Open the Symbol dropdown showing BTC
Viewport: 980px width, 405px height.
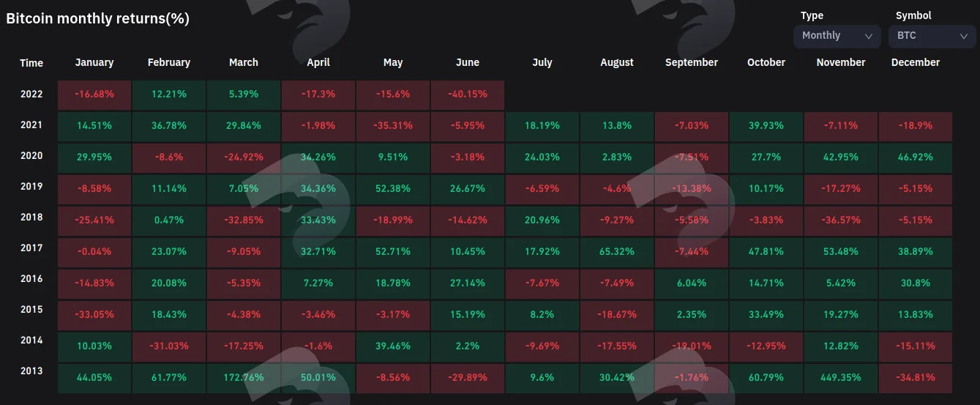coord(932,36)
